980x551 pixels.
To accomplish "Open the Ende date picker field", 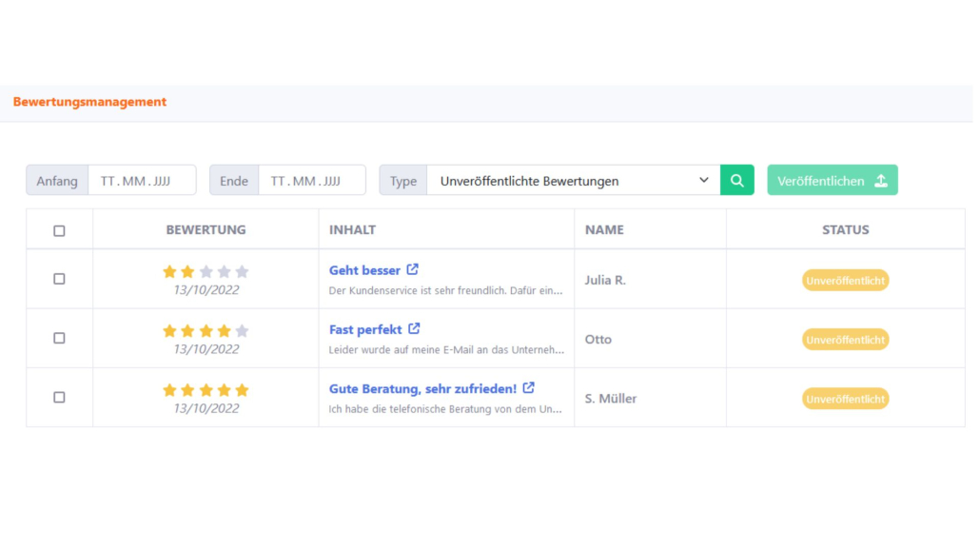I will pyautogui.click(x=311, y=181).
